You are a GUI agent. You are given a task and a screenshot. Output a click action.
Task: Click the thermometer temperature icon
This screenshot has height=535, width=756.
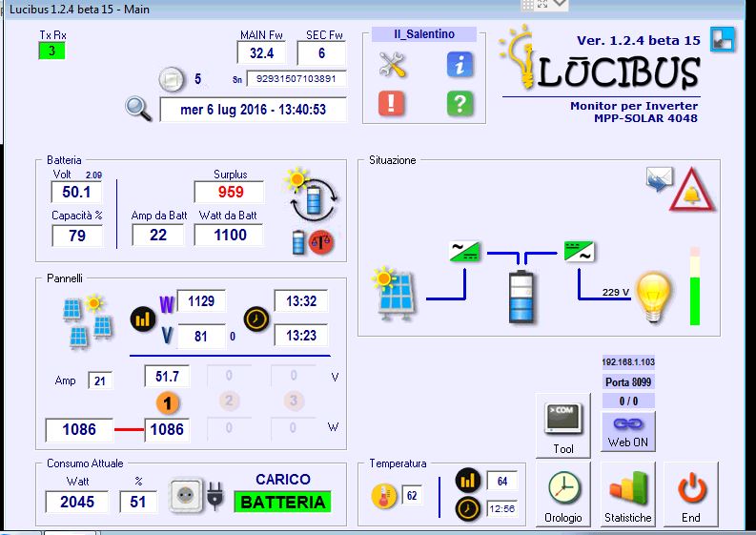384,496
